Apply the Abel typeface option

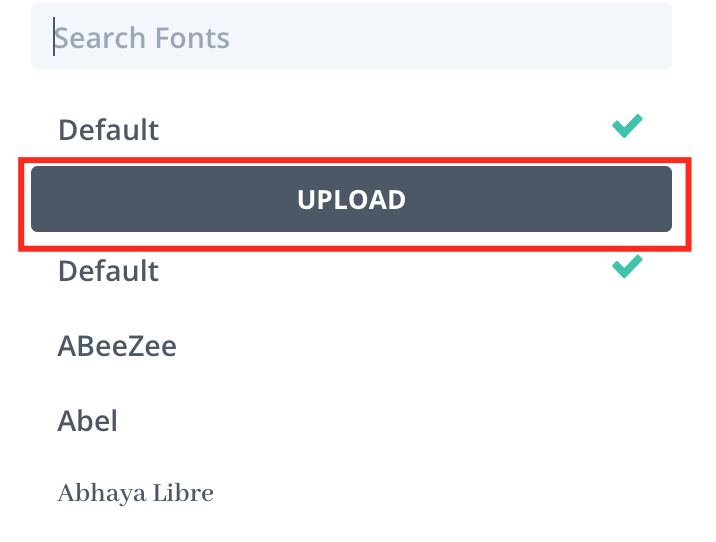point(88,420)
